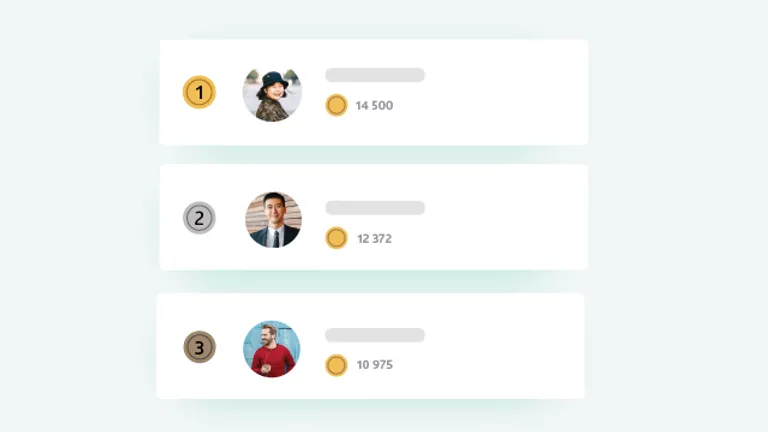Open the first-place player's avatar with hat
Image resolution: width=768 pixels, height=432 pixels.
(272, 94)
